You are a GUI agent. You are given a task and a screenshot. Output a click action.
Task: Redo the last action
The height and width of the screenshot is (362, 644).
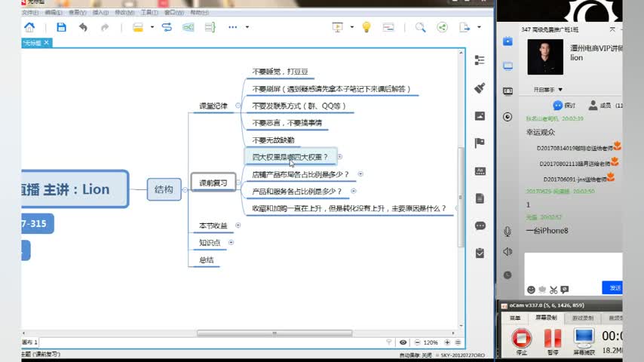tap(105, 27)
